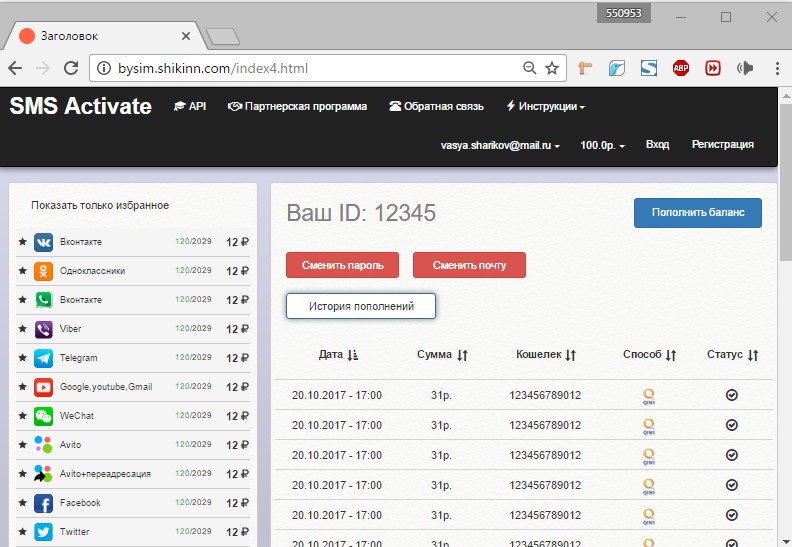Image resolution: width=792 pixels, height=547 pixels.
Task: Click the Telegram paper plane icon
Action: (43, 358)
